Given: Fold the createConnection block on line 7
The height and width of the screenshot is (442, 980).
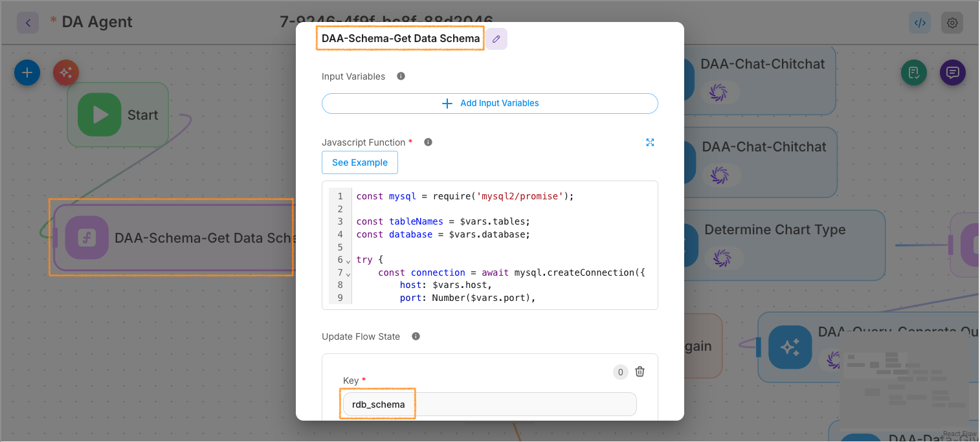Looking at the screenshot, I should point(348,274).
